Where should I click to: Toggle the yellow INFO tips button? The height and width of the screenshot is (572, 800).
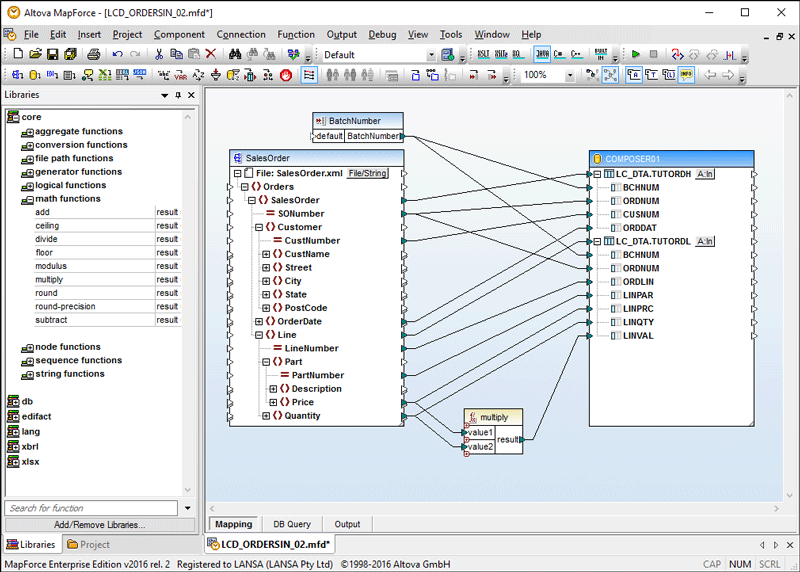(x=686, y=75)
